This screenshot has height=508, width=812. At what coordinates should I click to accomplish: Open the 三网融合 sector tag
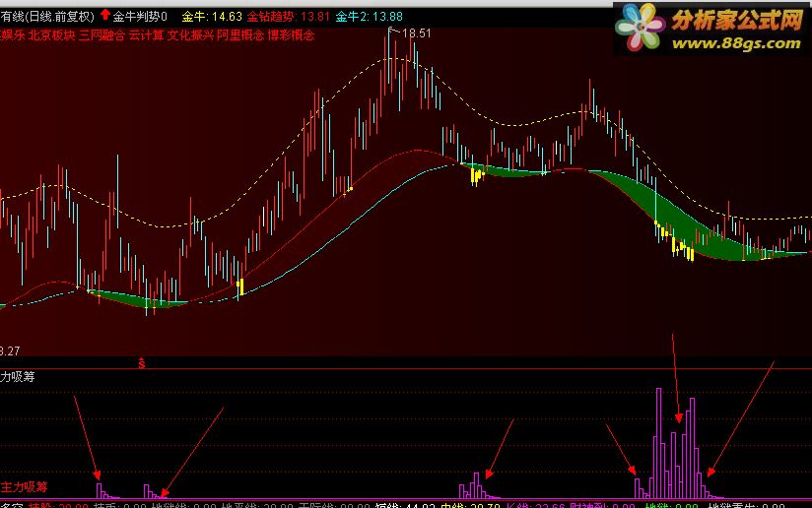[102, 35]
